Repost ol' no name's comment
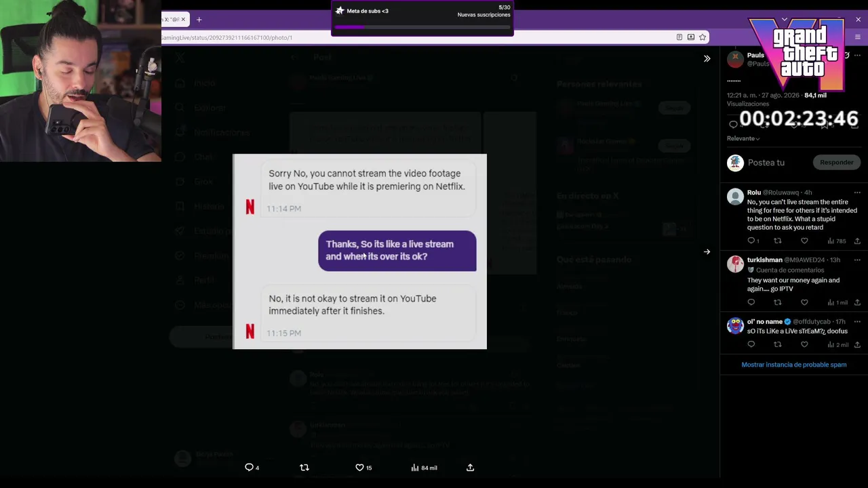Image resolution: width=868 pixels, height=488 pixels. [x=778, y=344]
